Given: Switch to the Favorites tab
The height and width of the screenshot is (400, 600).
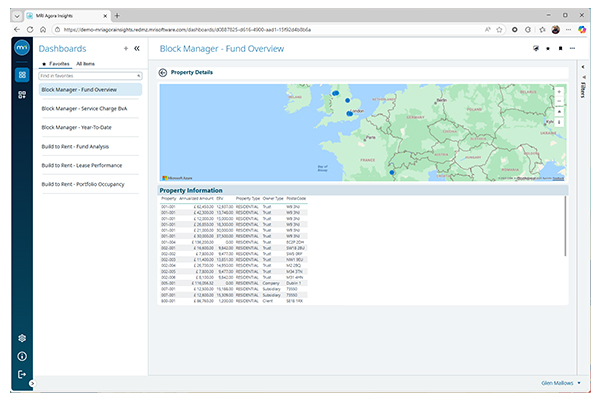Looking at the screenshot, I should click(x=56, y=63).
